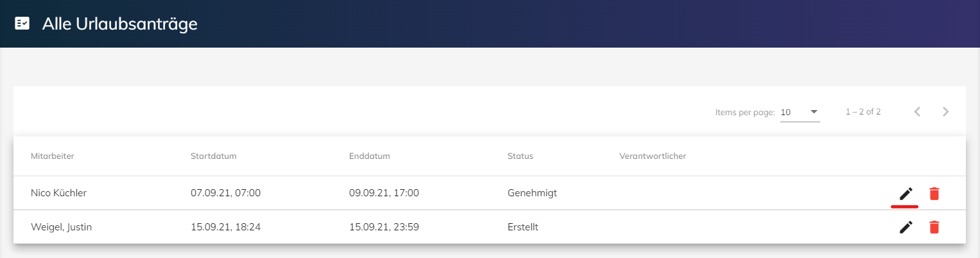Image resolution: width=980 pixels, height=258 pixels.
Task: Edit Weigel, Justin's vacation request
Action: pos(906,227)
